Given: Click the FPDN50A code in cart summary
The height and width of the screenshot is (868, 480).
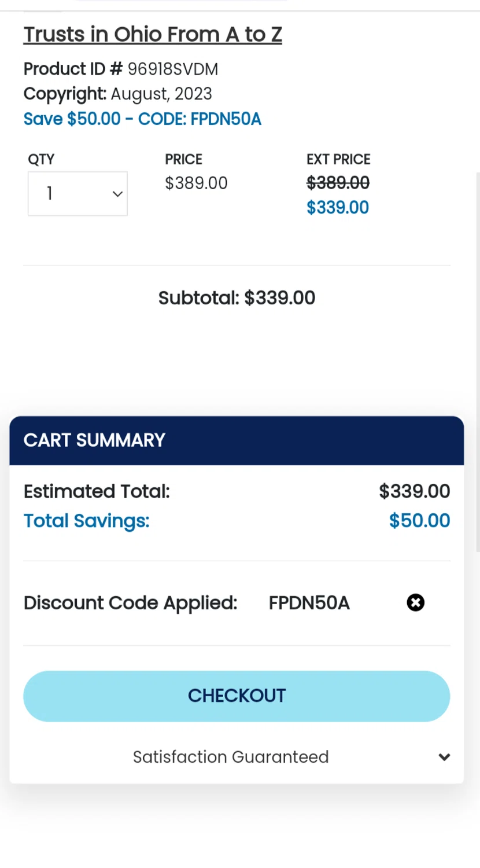Looking at the screenshot, I should (x=309, y=603).
